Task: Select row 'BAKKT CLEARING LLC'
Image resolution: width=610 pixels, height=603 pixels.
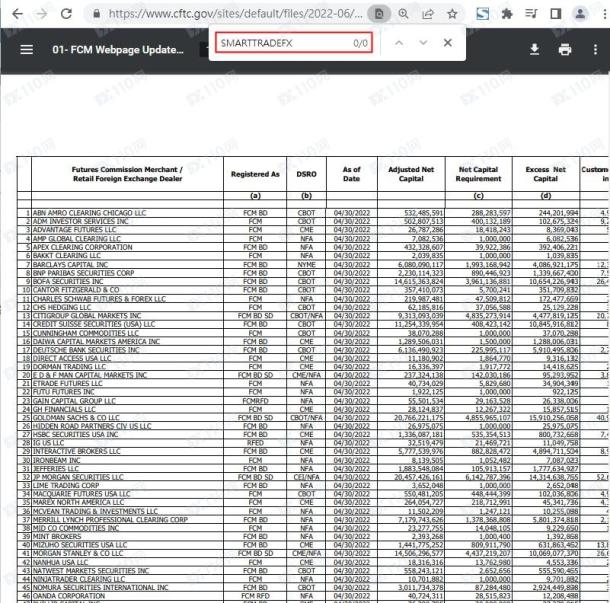Action: 312,256
